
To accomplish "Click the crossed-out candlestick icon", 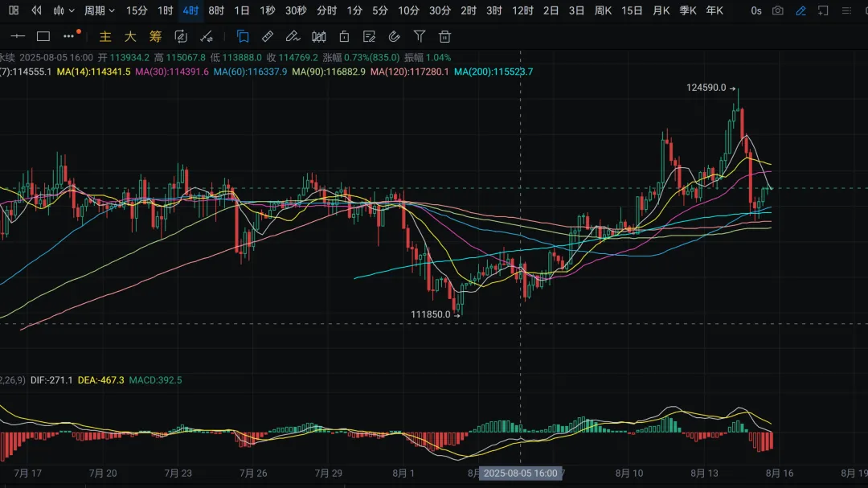I will coord(319,36).
